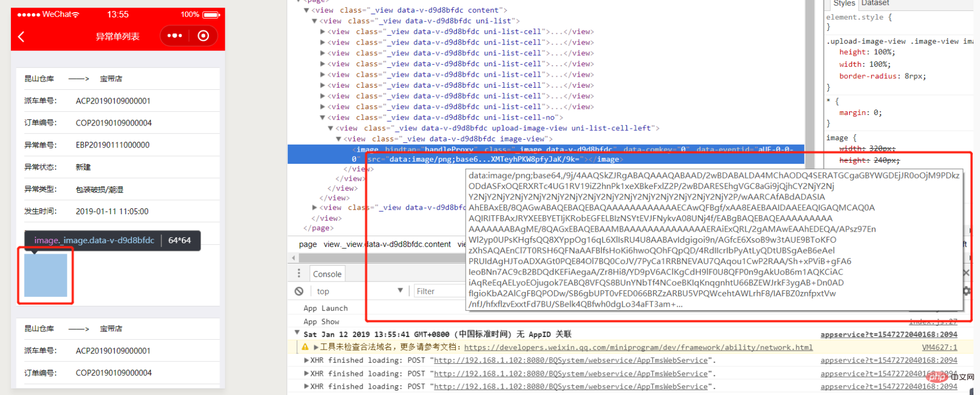Expand the domain-check warning message

(316, 347)
